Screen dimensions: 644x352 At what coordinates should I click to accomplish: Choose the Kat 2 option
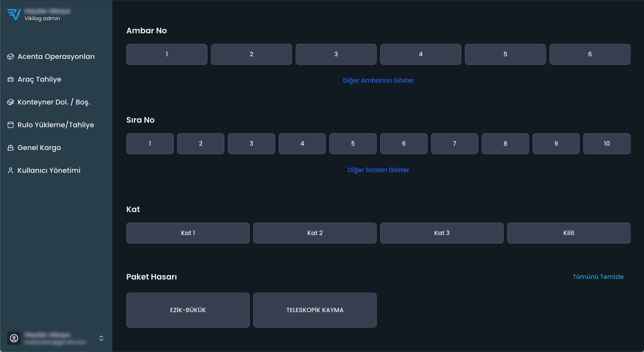click(315, 233)
